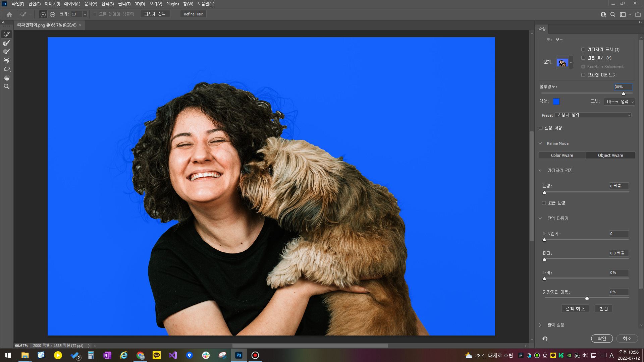Viewport: 644px width, 362px height.
Task: Click the Home icon in options bar
Action: point(9,14)
